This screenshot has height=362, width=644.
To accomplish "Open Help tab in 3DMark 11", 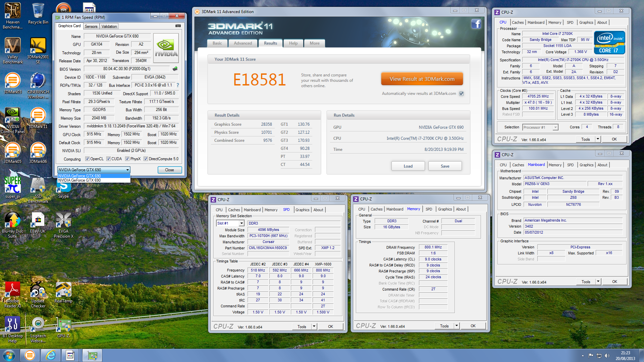I will coord(293,43).
